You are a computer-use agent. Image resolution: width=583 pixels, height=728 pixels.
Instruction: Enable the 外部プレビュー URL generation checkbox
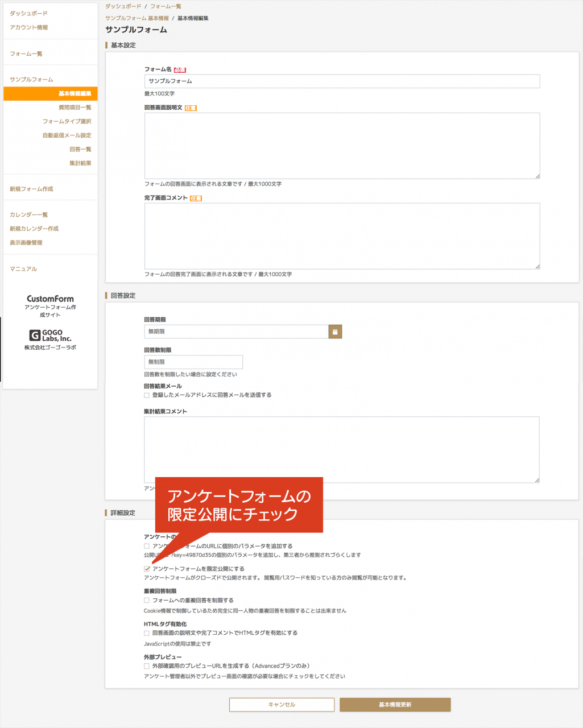[147, 665]
